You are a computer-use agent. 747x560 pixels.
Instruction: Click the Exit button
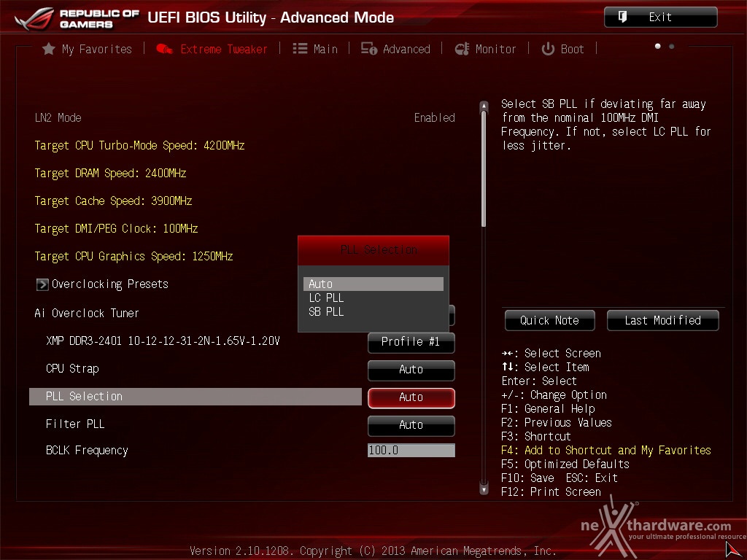[661, 17]
